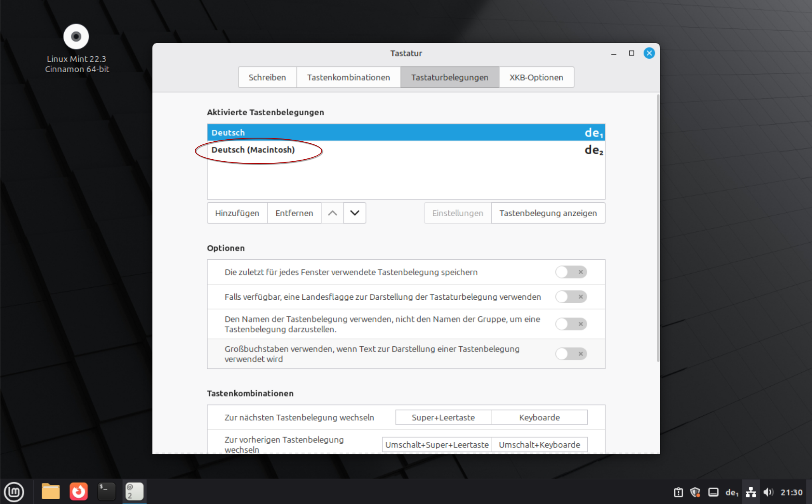Image resolution: width=812 pixels, height=504 pixels.
Task: Click the Super+Leertaste shortcut field
Action: pyautogui.click(x=443, y=417)
